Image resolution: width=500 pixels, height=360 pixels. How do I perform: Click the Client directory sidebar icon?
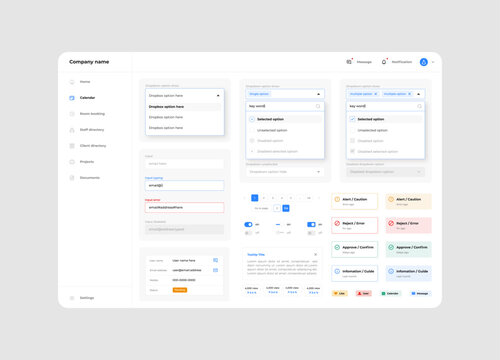[72, 146]
